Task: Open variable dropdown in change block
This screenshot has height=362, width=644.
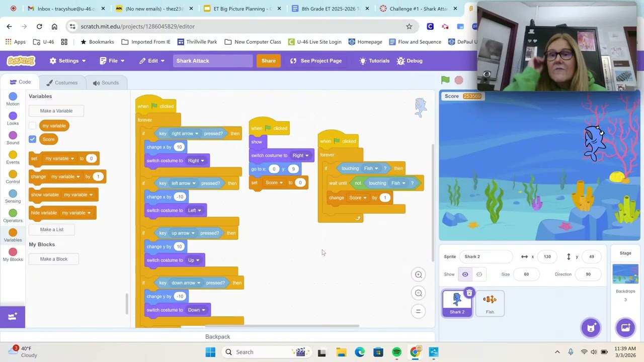Action: [65, 176]
